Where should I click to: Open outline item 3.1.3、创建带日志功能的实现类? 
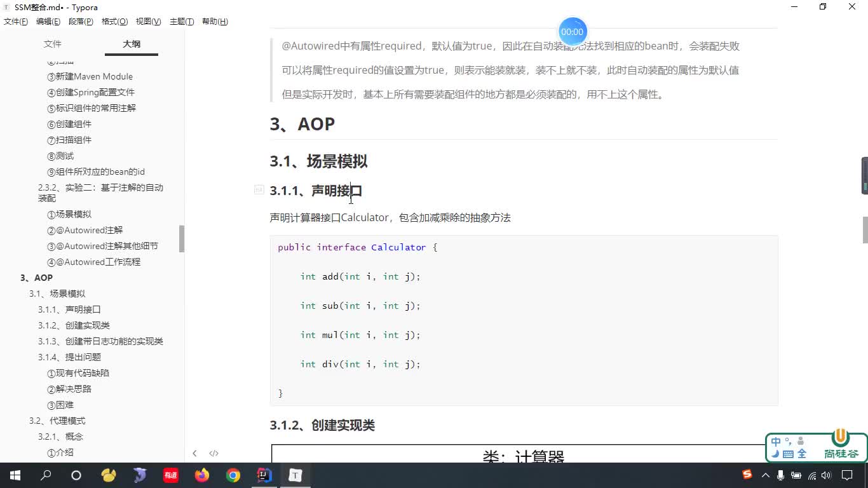click(x=100, y=341)
